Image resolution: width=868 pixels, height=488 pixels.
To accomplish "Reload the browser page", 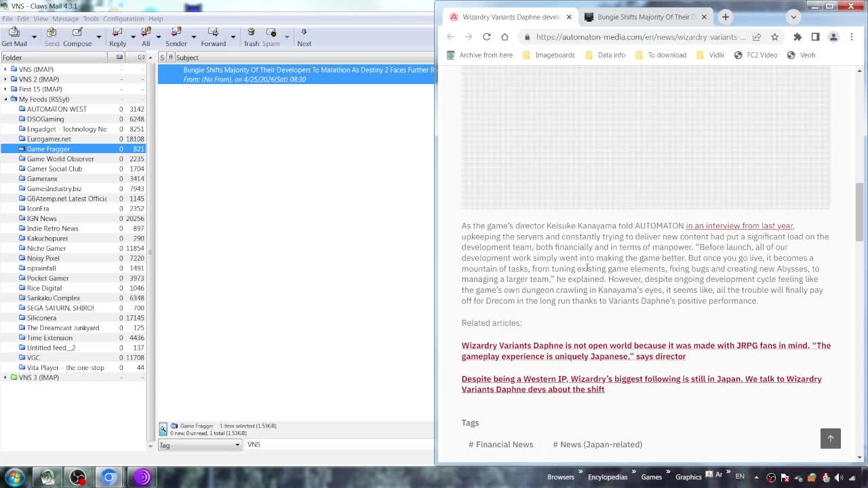I will pos(486,37).
